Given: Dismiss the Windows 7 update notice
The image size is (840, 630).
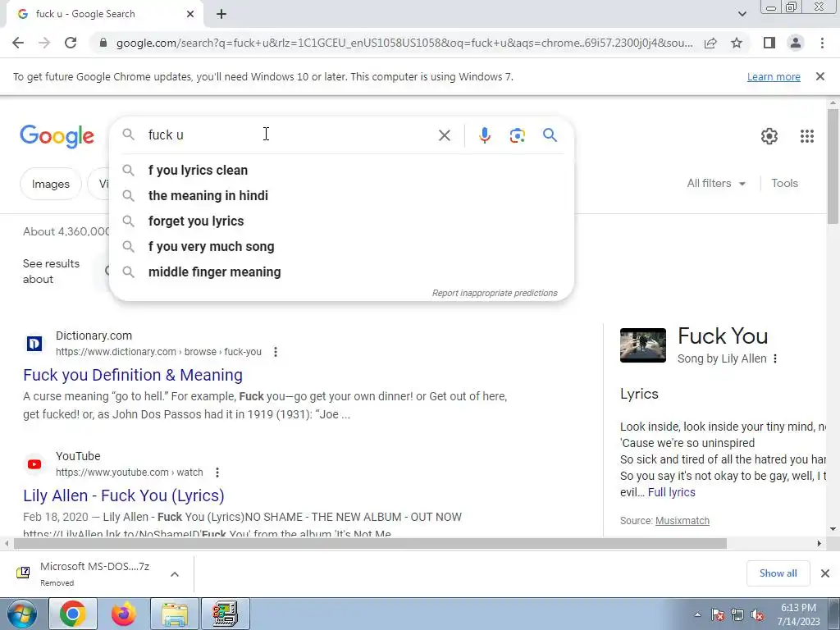Looking at the screenshot, I should [820, 76].
